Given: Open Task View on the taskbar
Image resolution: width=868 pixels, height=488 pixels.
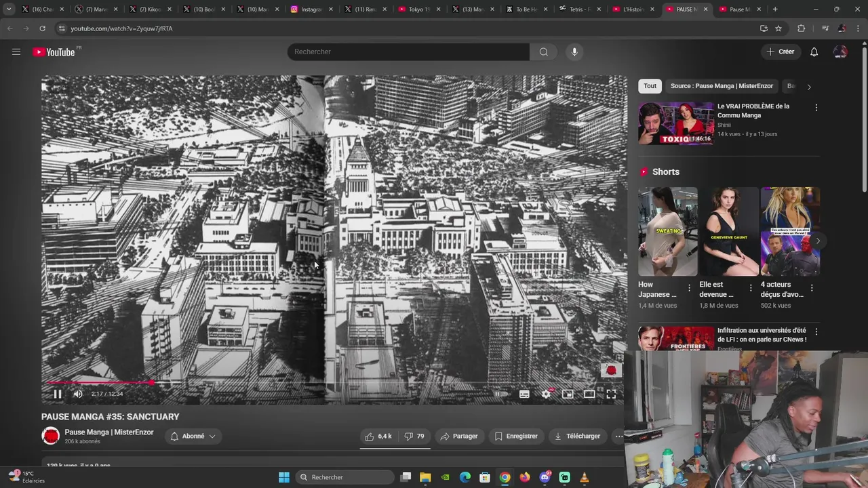Looking at the screenshot, I should tap(406, 477).
